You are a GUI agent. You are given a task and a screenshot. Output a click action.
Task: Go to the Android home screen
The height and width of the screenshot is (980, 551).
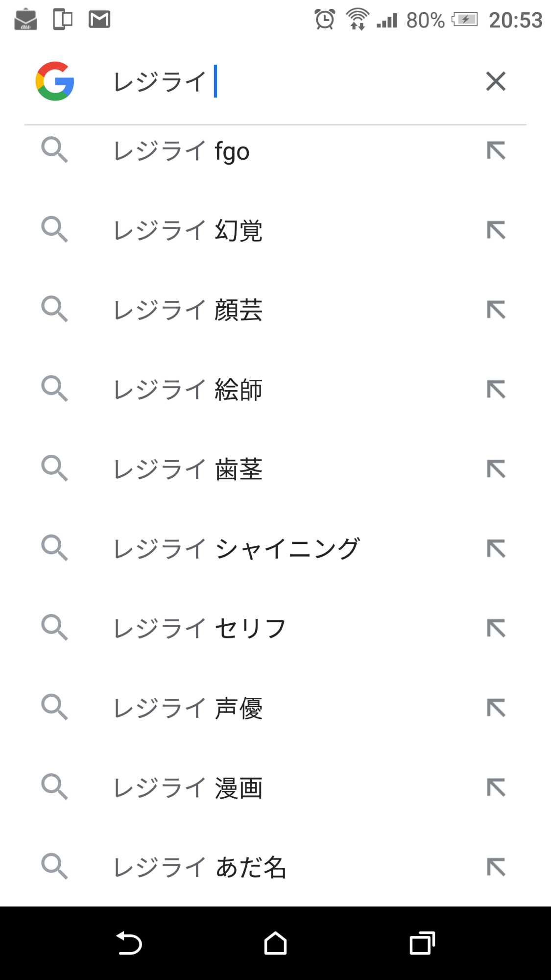point(275,943)
